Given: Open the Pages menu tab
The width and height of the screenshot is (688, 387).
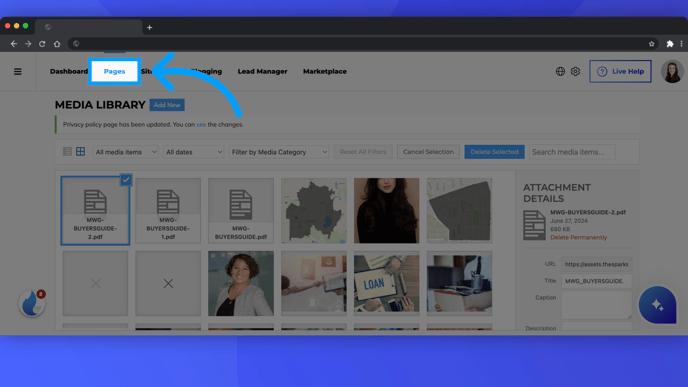Looking at the screenshot, I should pos(115,71).
